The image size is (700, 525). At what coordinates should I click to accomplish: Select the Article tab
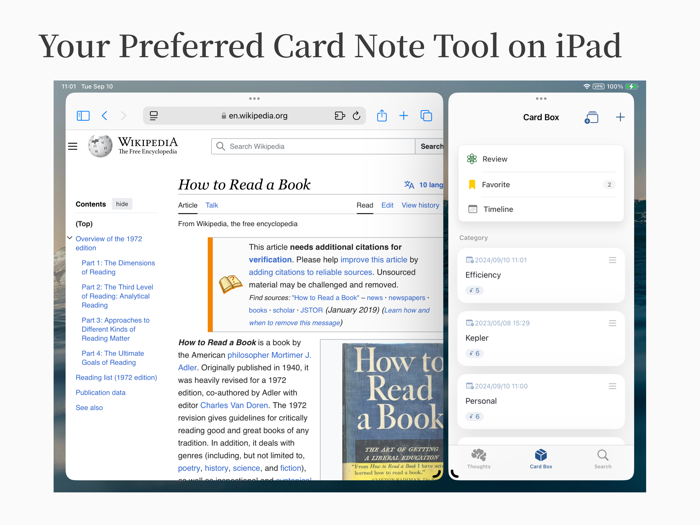tap(188, 205)
